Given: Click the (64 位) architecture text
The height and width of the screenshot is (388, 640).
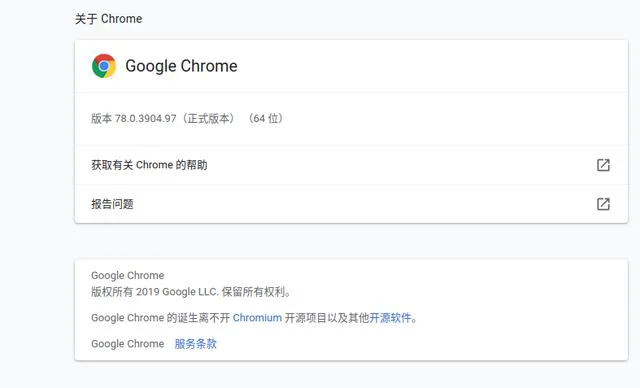Looking at the screenshot, I should (x=265, y=118).
